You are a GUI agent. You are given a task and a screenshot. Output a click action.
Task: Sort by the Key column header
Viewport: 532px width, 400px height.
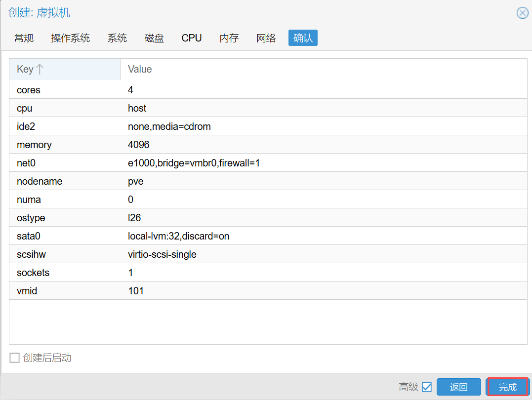coord(65,69)
